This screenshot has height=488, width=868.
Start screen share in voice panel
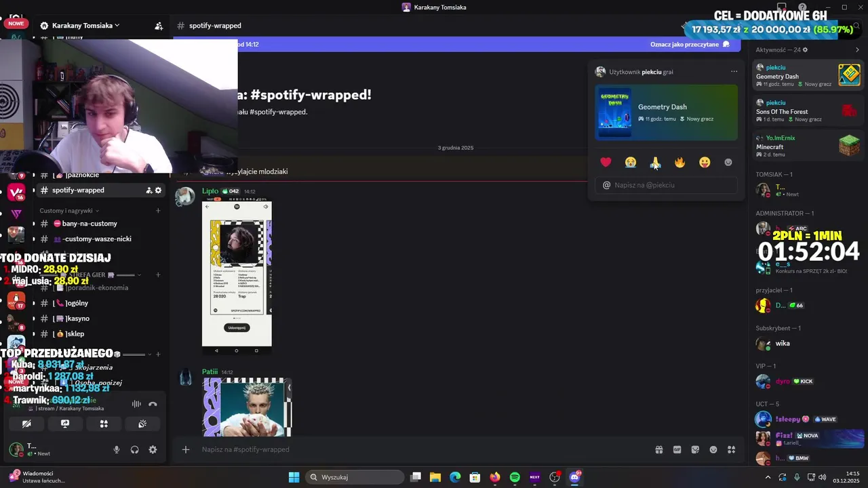tap(65, 424)
